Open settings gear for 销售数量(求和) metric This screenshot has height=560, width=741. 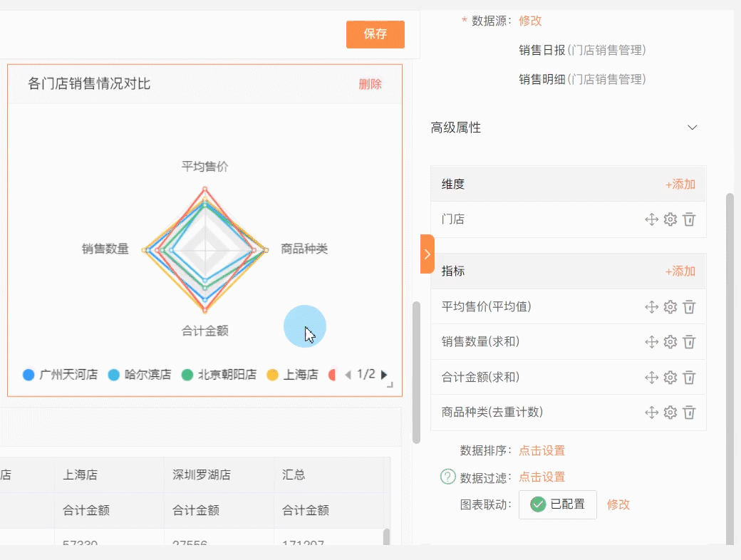coord(670,342)
